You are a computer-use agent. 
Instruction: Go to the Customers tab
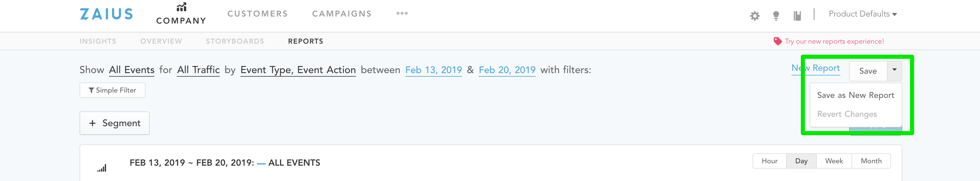click(x=258, y=14)
